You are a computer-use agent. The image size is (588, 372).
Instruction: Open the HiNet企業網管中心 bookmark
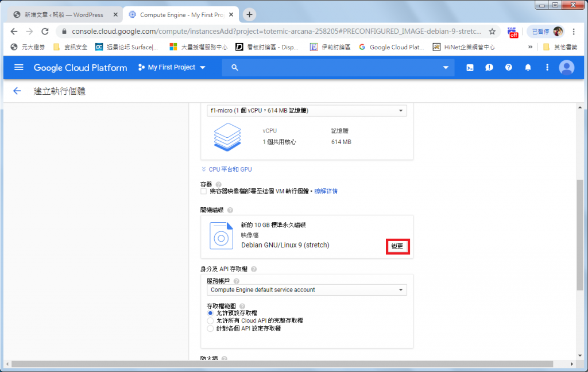[464, 47]
